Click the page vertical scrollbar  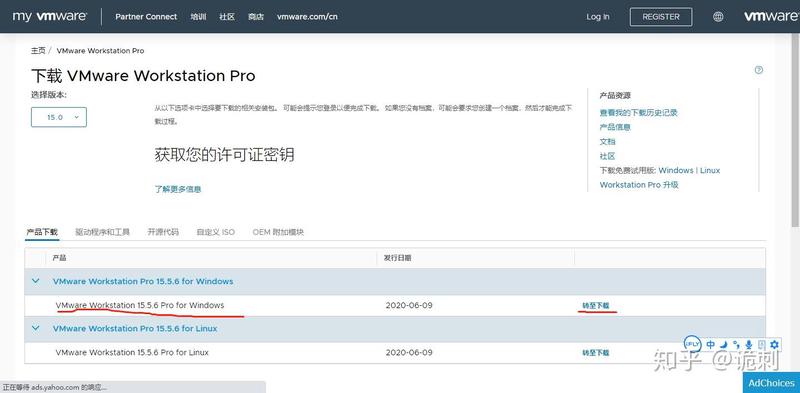click(x=795, y=130)
